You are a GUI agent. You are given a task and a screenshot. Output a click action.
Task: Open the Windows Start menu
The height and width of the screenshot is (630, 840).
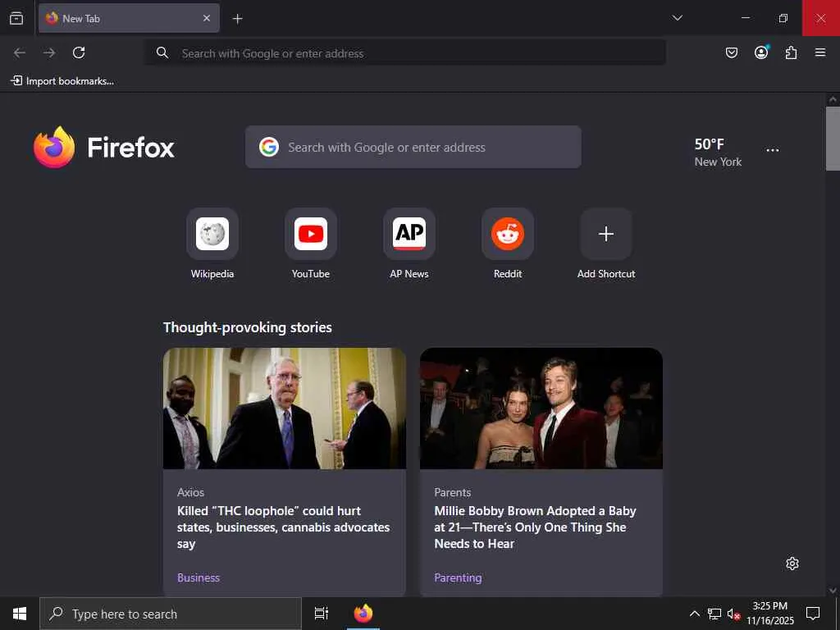pos(20,614)
